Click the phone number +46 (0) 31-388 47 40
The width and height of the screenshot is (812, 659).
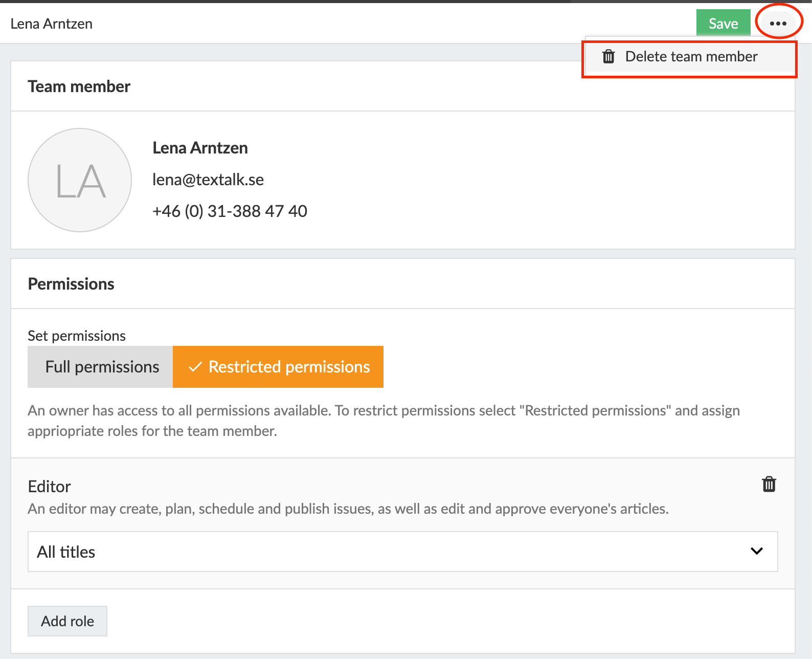230,211
